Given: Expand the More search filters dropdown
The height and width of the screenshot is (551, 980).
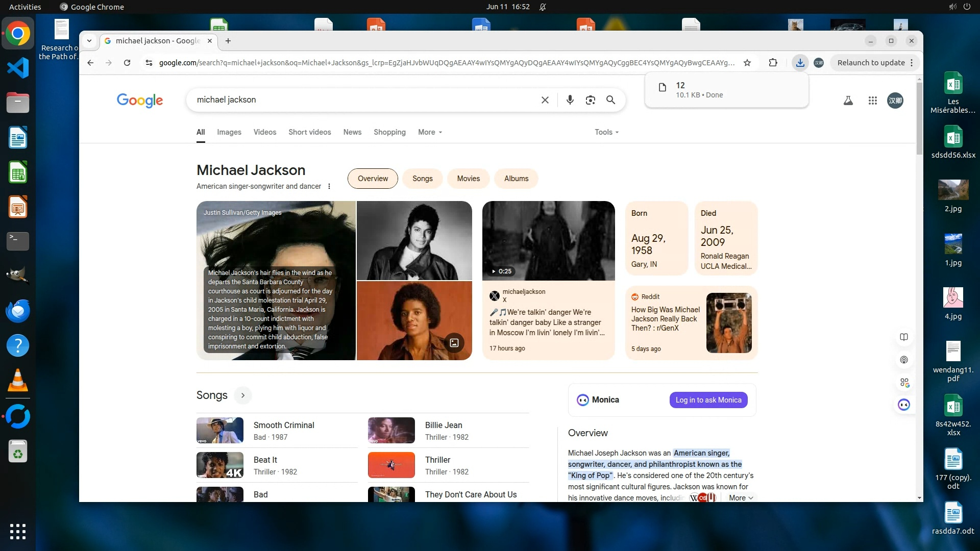Looking at the screenshot, I should 430,132.
